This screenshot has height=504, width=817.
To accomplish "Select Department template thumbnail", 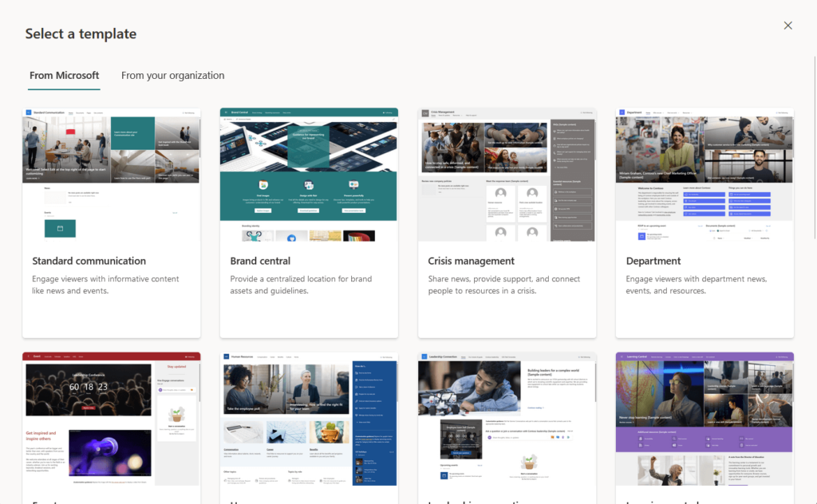I will click(x=705, y=175).
